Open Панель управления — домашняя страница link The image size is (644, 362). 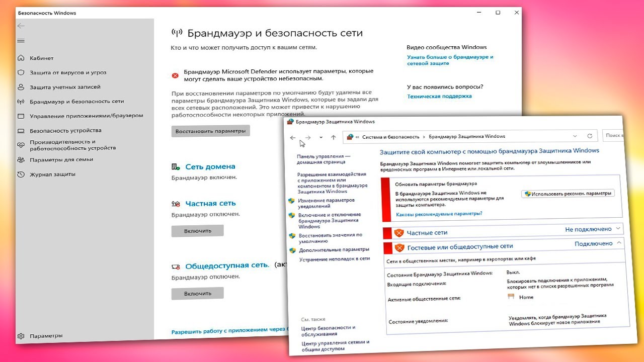click(324, 159)
